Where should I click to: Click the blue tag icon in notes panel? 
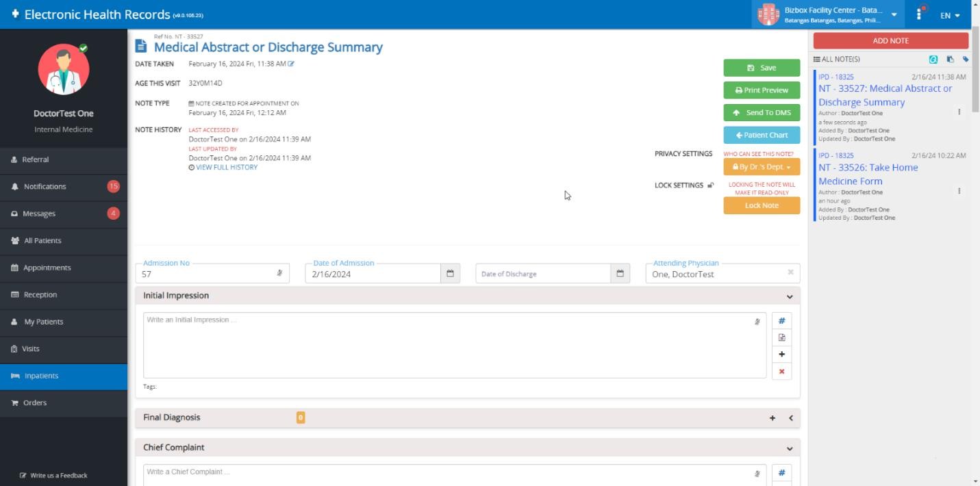(x=966, y=60)
